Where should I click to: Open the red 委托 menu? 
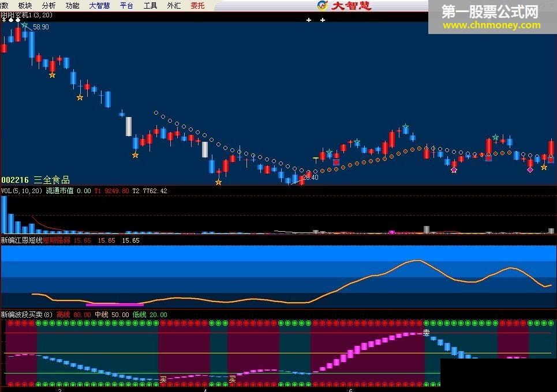click(197, 5)
